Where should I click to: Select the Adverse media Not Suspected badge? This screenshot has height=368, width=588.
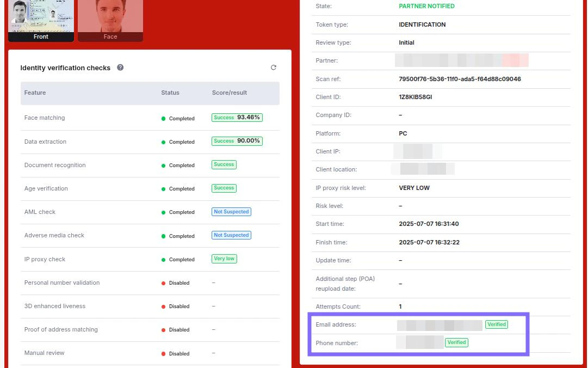pyautogui.click(x=231, y=235)
